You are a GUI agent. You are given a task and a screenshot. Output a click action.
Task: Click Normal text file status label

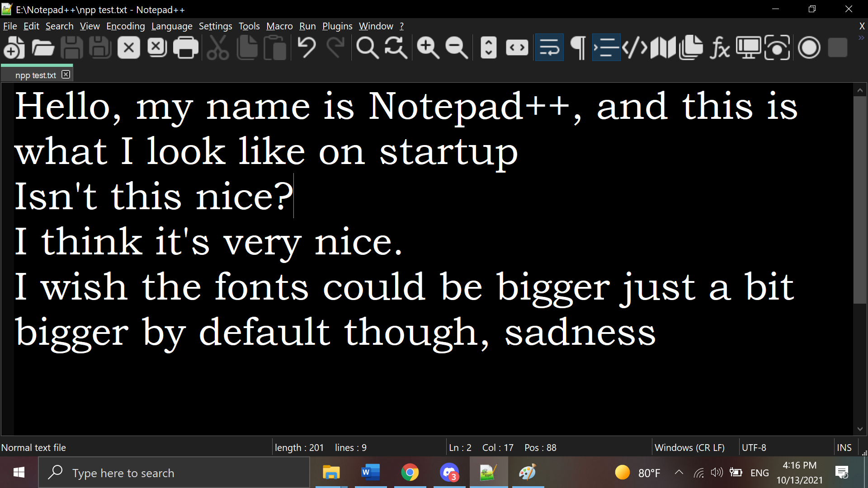[x=33, y=447]
